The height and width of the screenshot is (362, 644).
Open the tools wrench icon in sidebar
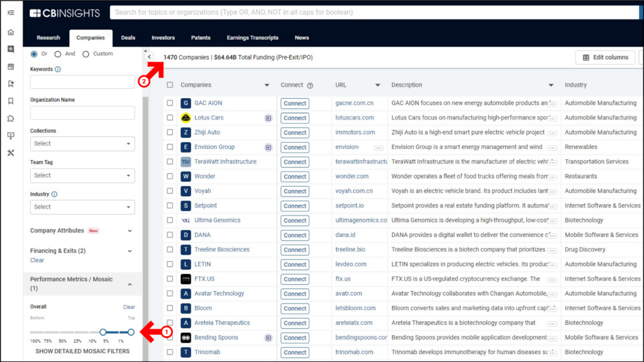point(11,153)
